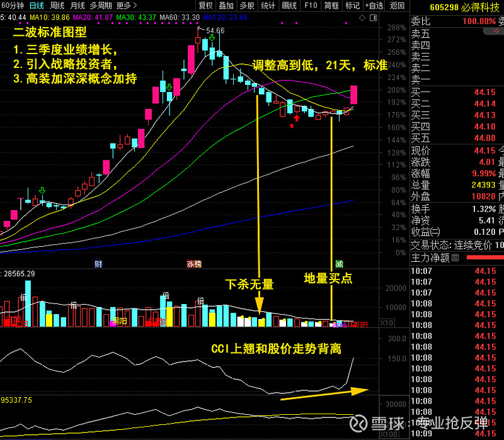
Task: Click the 现价 44.15 value
Action: (484, 150)
